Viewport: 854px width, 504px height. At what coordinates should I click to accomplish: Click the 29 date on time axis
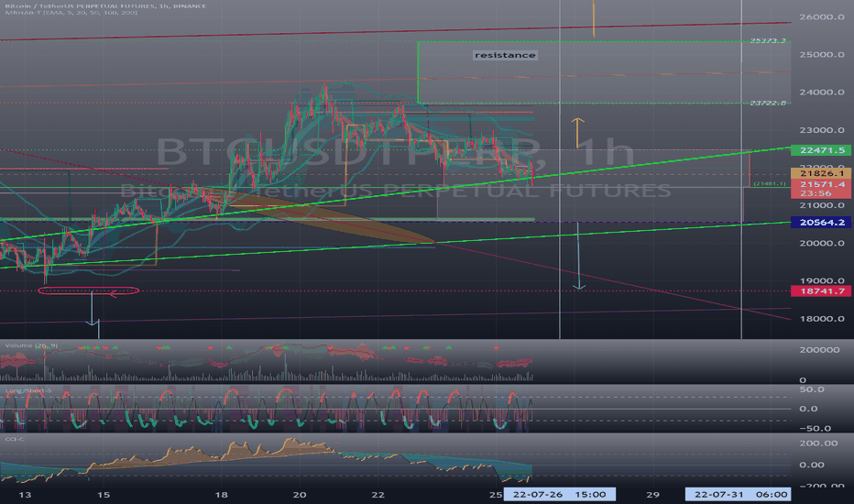pyautogui.click(x=652, y=495)
